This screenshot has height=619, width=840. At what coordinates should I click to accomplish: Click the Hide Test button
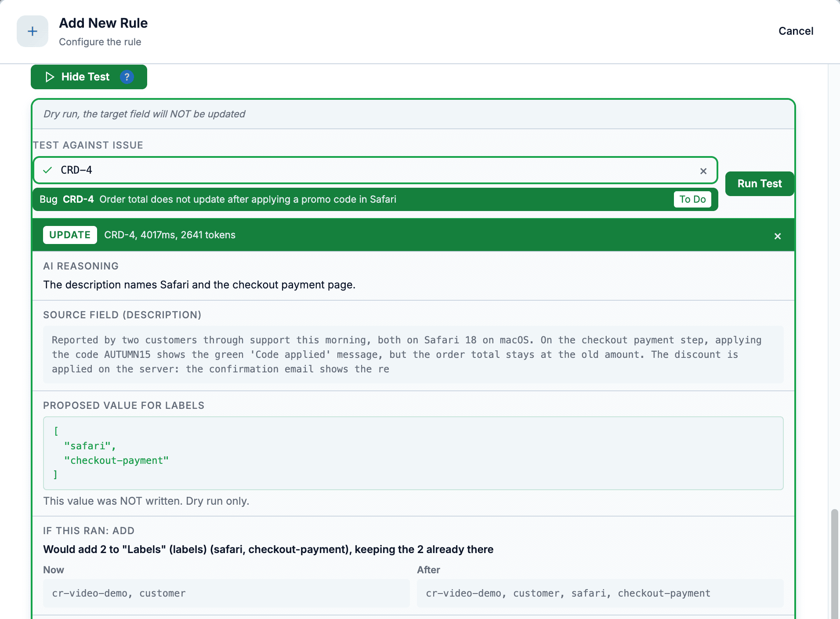(x=89, y=77)
